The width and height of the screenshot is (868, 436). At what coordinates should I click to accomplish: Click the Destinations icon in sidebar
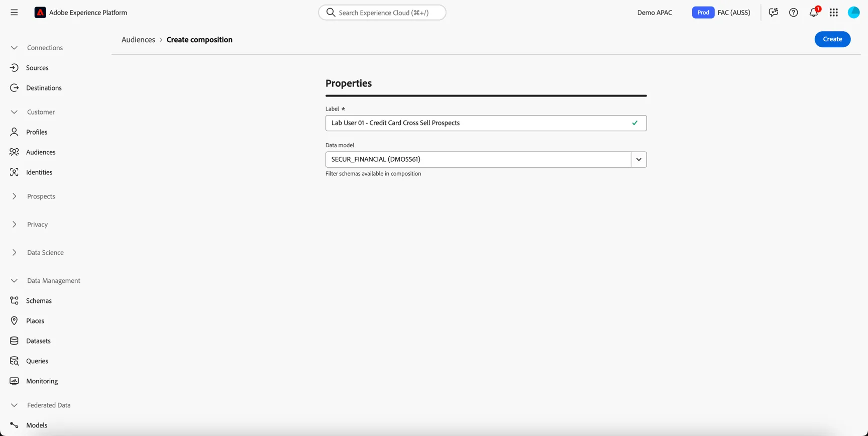14,88
